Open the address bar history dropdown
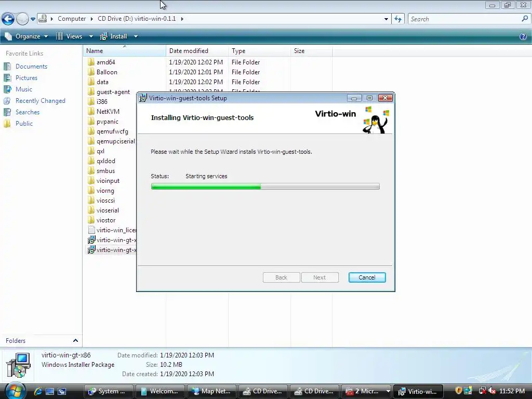This screenshot has height=399, width=532. click(x=386, y=19)
